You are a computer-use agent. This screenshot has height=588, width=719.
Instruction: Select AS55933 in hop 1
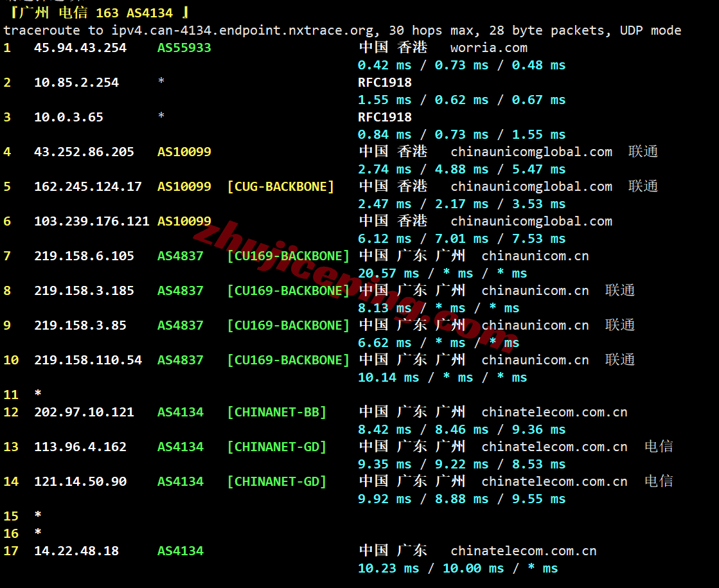pyautogui.click(x=184, y=48)
